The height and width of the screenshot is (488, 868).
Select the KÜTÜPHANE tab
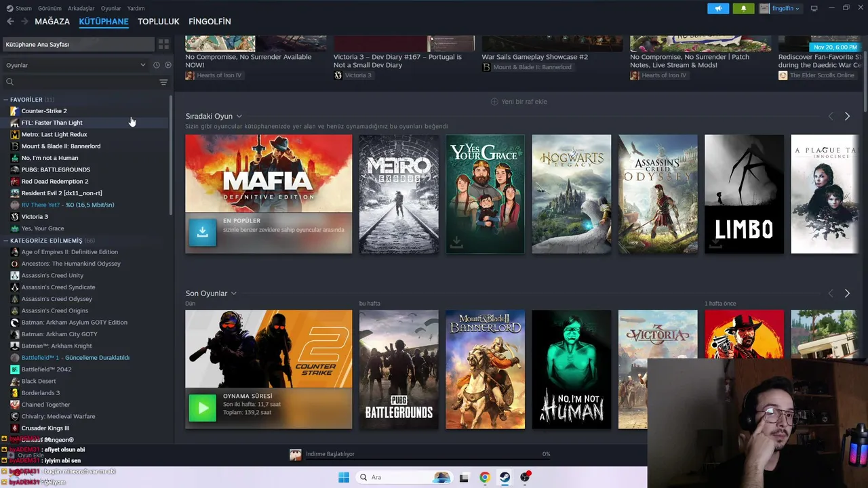(104, 22)
